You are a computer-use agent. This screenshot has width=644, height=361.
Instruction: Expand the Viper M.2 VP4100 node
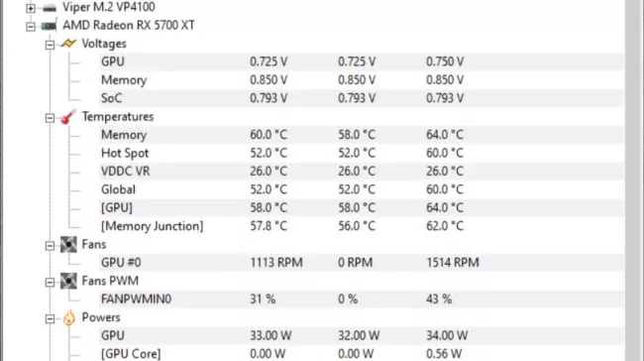click(x=31, y=8)
